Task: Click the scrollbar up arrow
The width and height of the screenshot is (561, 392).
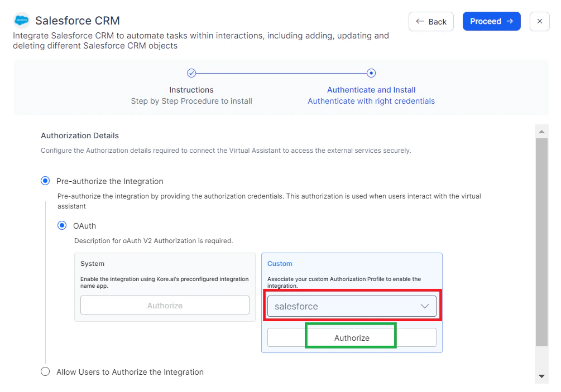Action: (x=541, y=132)
